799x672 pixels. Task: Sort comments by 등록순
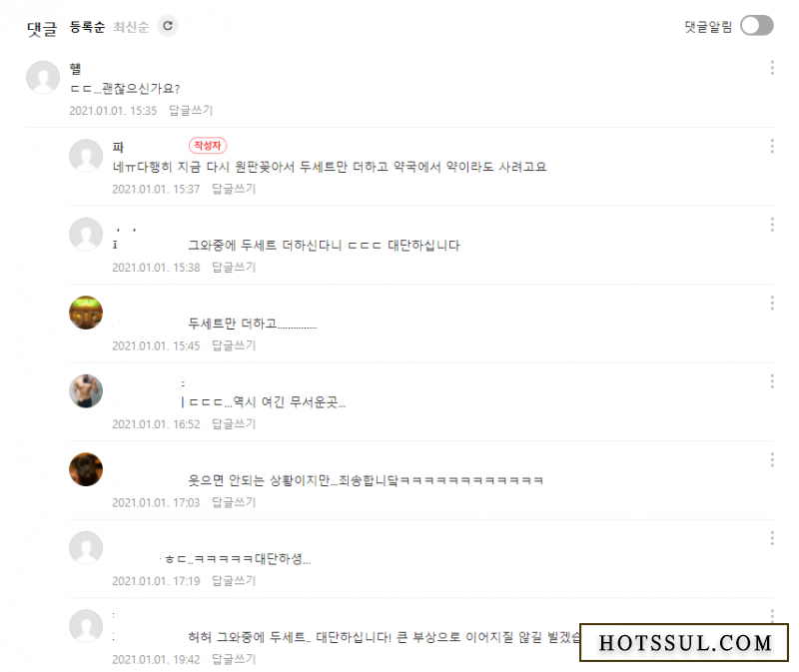[x=87, y=27]
